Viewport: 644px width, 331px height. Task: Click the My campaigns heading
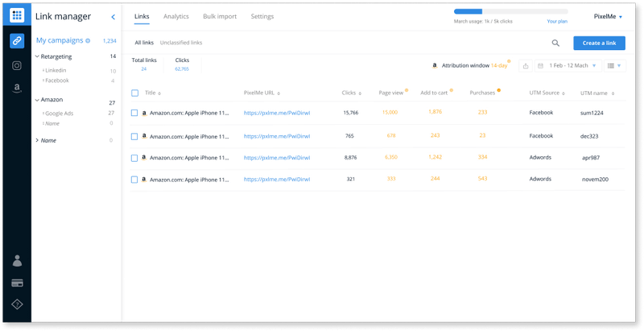click(60, 40)
